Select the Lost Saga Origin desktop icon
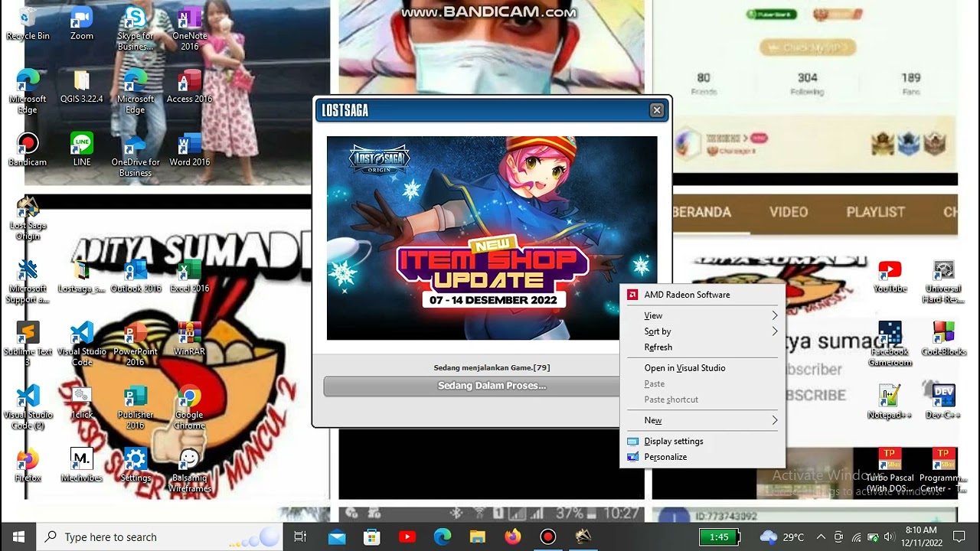The height and width of the screenshot is (551, 980). coord(28,217)
